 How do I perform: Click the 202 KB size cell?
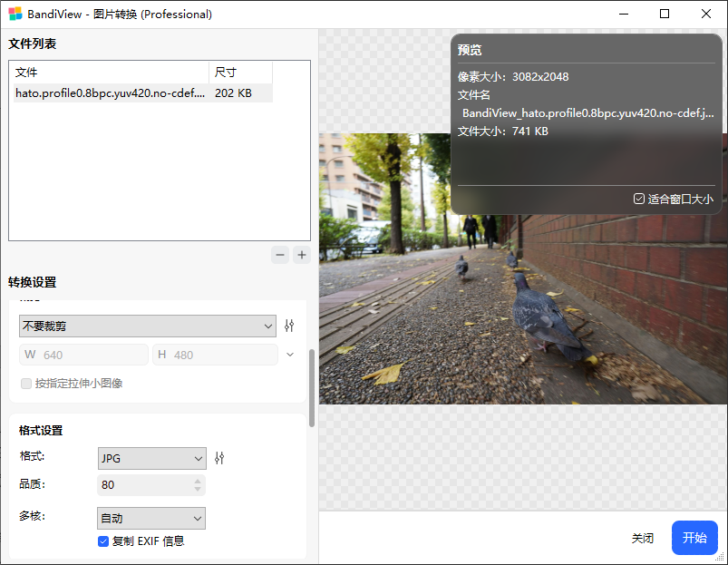point(233,93)
